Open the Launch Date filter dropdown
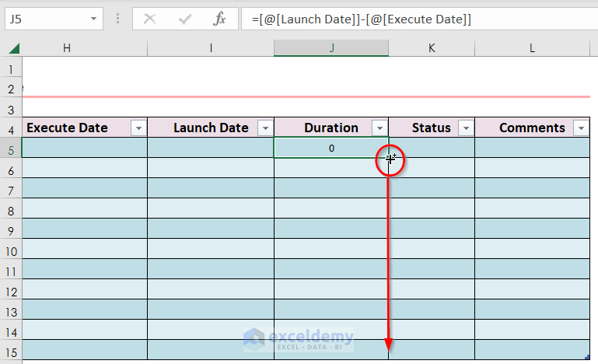The image size is (598, 364). click(265, 128)
